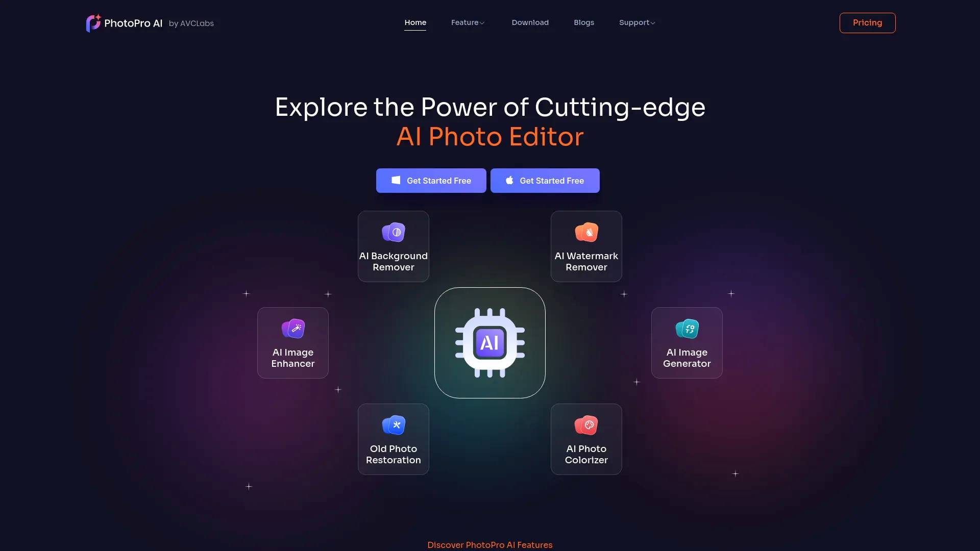Click the Old Photo Restoration icon

(x=393, y=424)
